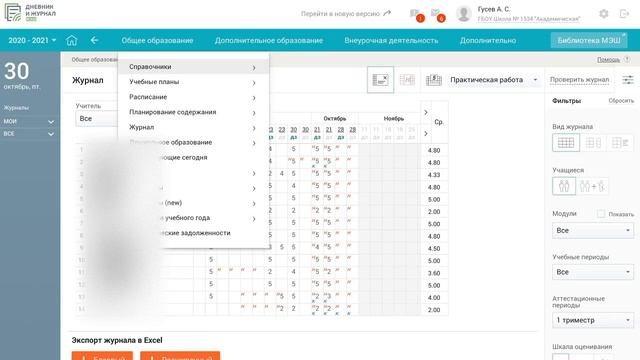Open notifications flag icon
The height and width of the screenshot is (360, 640).
coord(415,14)
